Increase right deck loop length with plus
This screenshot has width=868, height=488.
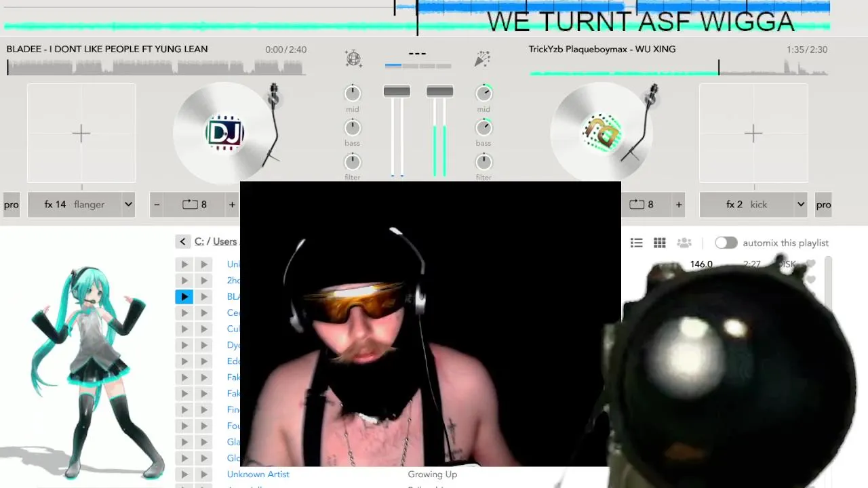click(679, 204)
